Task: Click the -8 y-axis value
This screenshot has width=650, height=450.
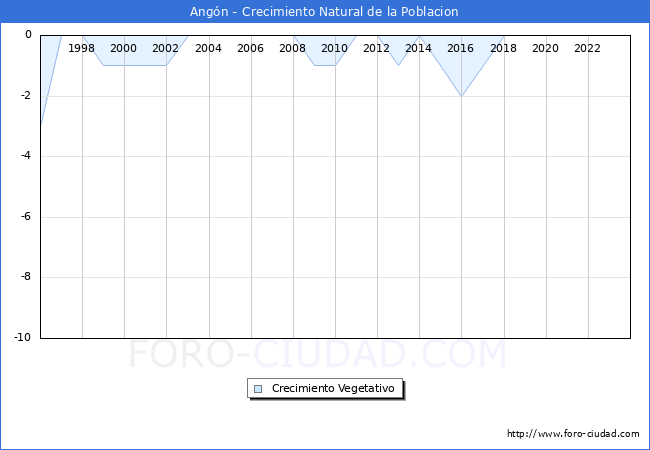Action: [x=26, y=277]
